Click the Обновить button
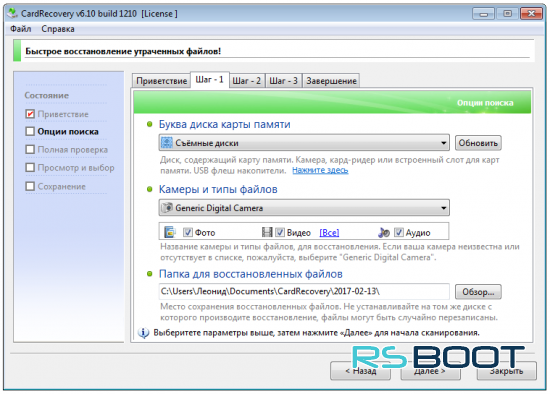 point(478,143)
